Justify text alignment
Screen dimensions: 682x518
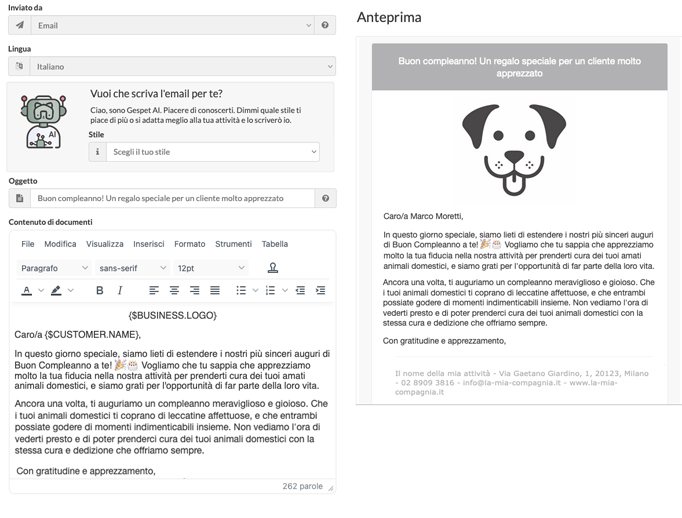(215, 291)
